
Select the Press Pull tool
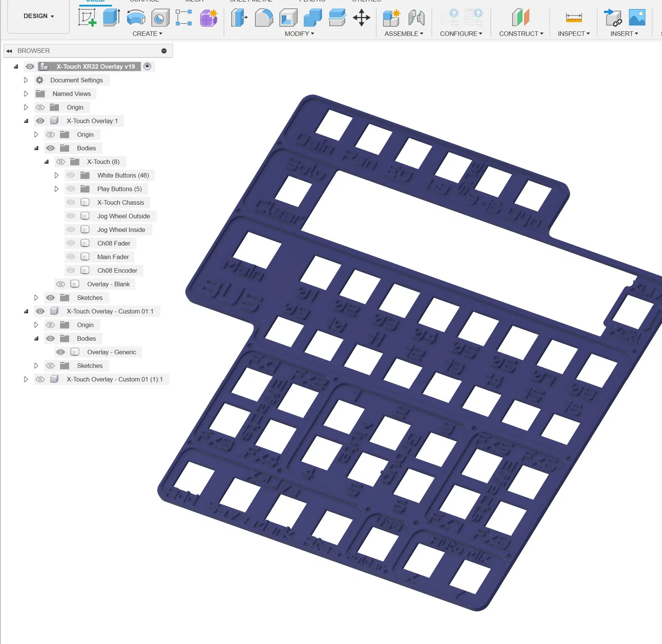pyautogui.click(x=239, y=18)
